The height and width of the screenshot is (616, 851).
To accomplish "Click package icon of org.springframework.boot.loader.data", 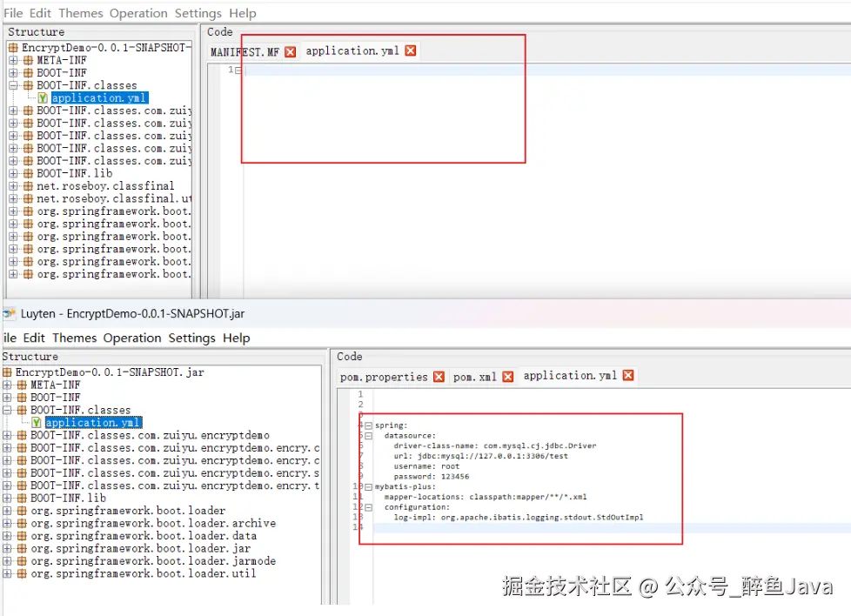I will coord(22,536).
